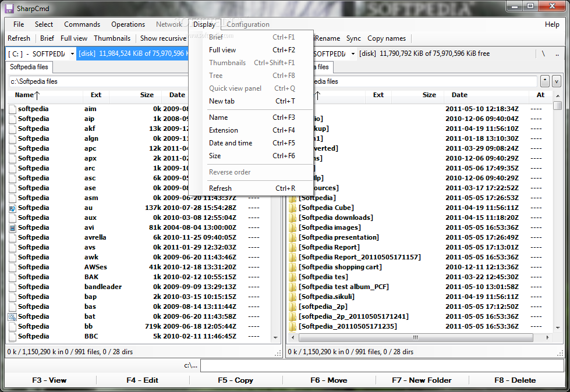Screen dimensions: 570x392
Task: Click the command line input field
Action: click(382, 366)
